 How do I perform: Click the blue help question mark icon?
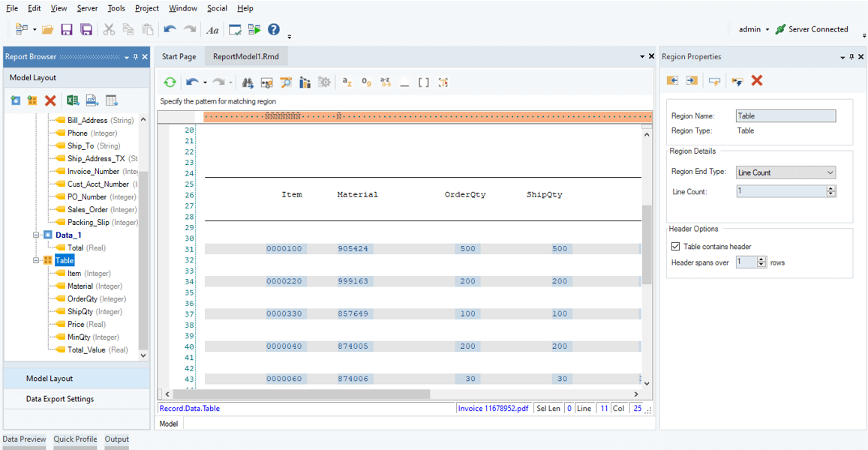point(274,30)
